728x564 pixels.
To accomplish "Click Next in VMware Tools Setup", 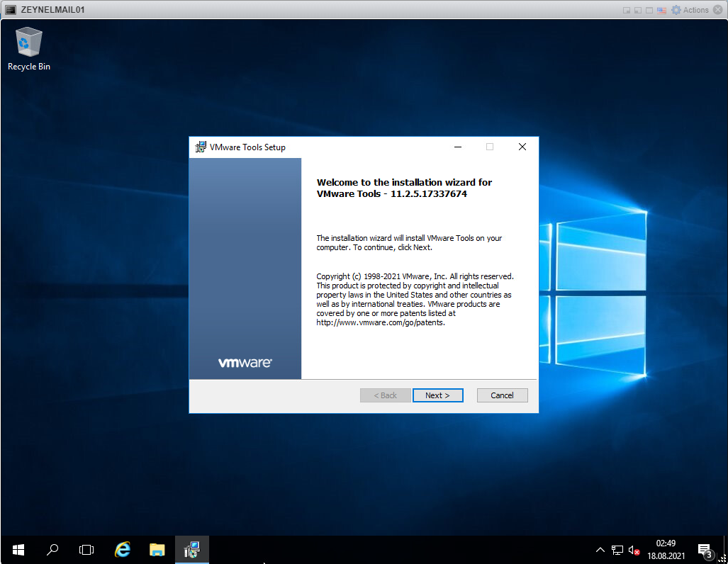I will [438, 395].
